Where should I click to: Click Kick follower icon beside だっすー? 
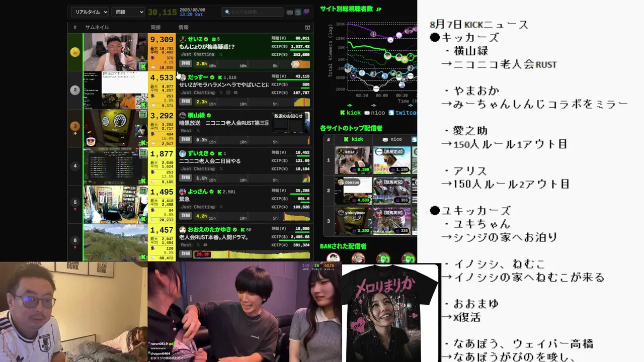tap(220, 77)
